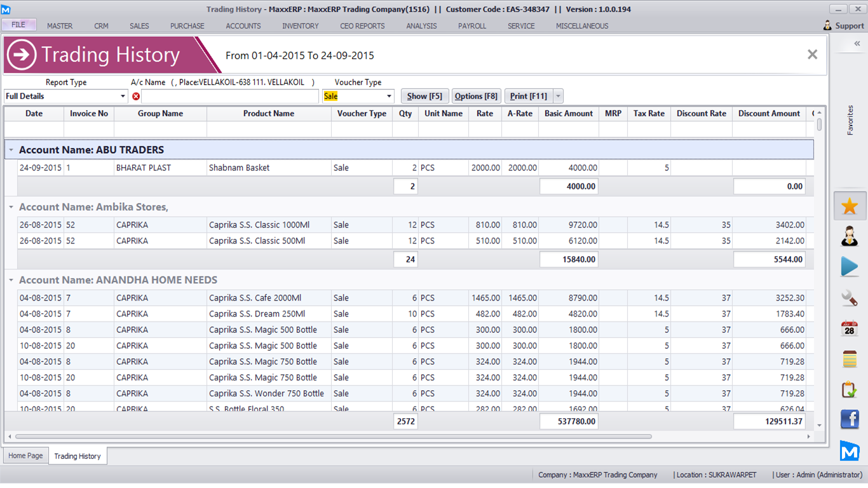Open the Report Type dropdown
The image size is (868, 488).
pyautogui.click(x=123, y=97)
